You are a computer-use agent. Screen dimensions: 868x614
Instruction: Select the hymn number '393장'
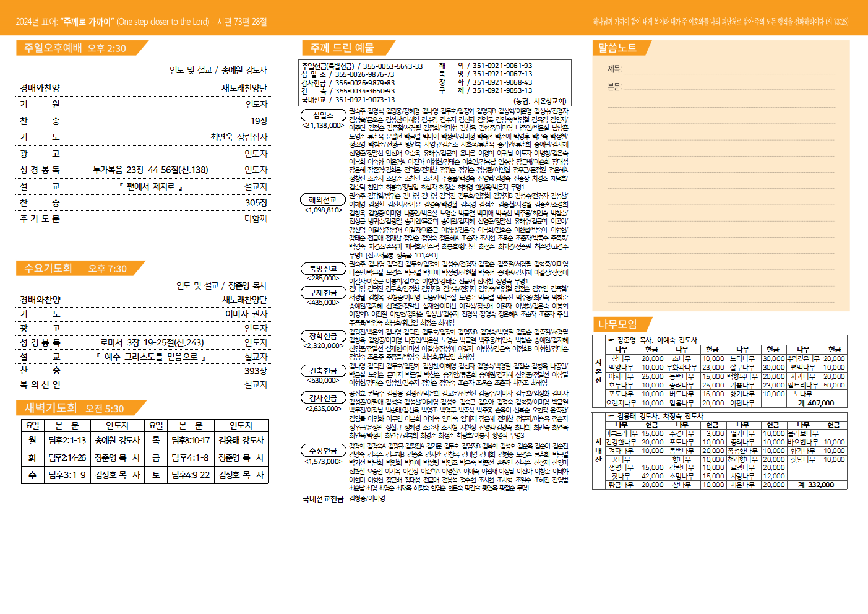(256, 371)
